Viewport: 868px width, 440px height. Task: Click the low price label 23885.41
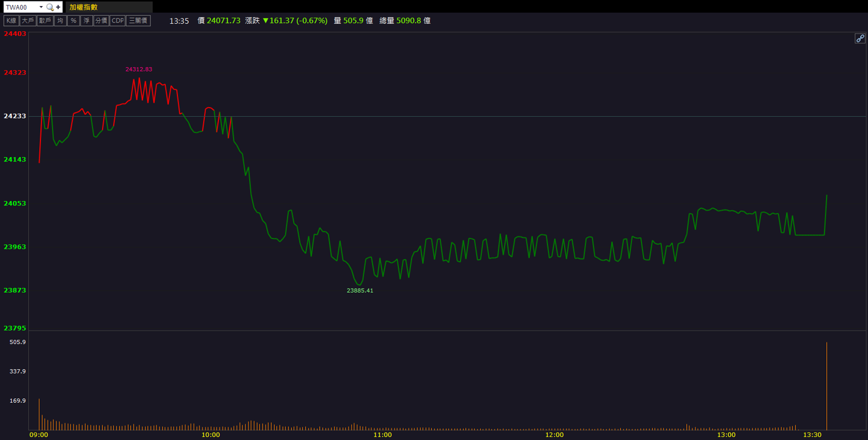(x=360, y=291)
